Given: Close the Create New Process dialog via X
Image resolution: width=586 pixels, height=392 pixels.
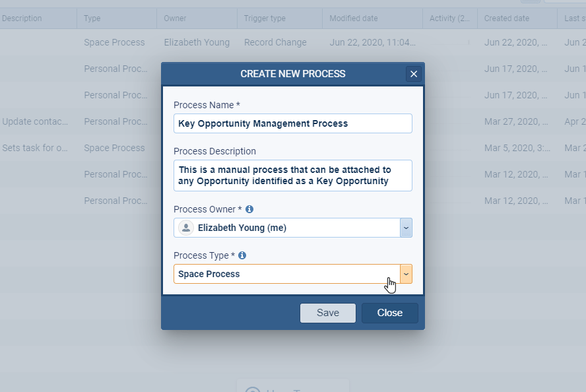Looking at the screenshot, I should point(414,74).
